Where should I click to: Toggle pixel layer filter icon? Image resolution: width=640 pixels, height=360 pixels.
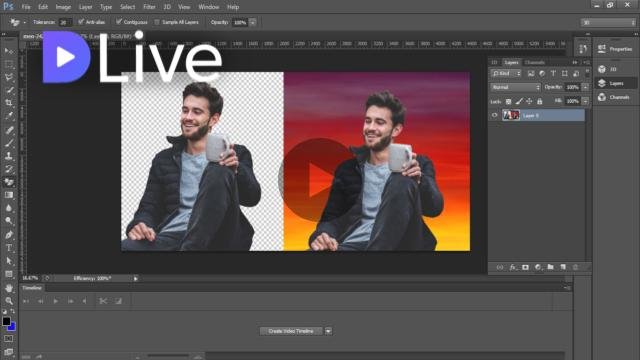531,73
